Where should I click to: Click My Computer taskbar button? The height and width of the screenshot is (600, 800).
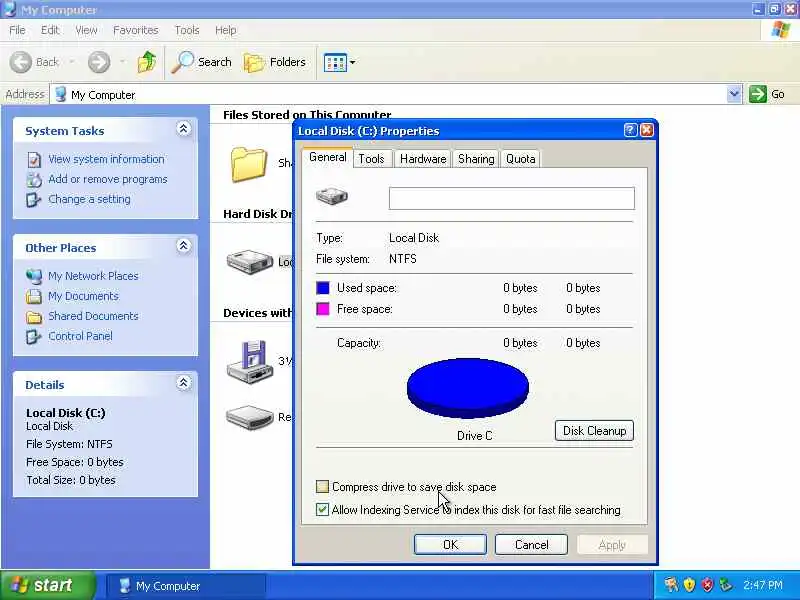click(x=186, y=586)
